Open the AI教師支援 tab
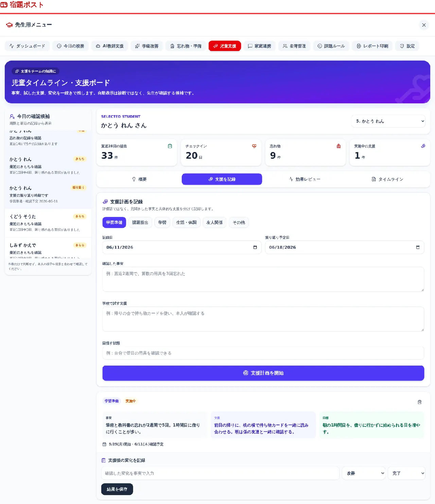Image resolution: width=435 pixels, height=504 pixels. click(110, 46)
